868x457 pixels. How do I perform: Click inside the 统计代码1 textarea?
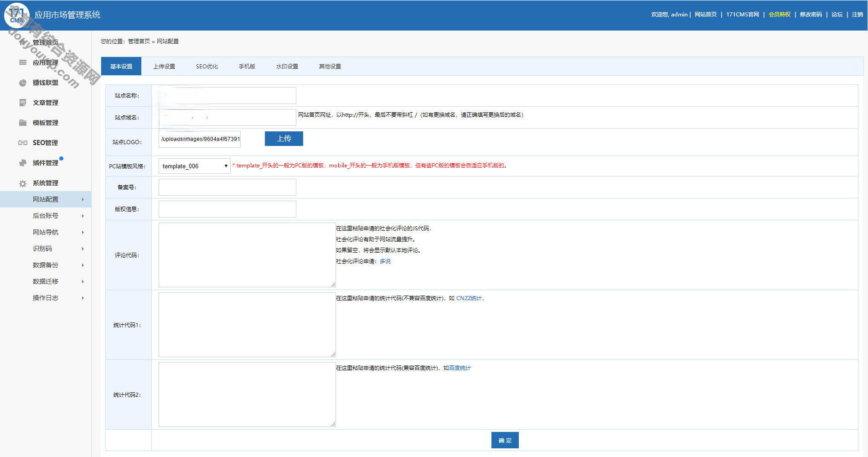point(247,325)
